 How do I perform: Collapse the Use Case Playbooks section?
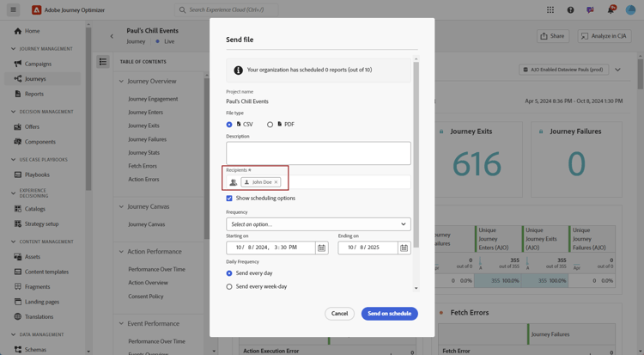click(x=13, y=160)
